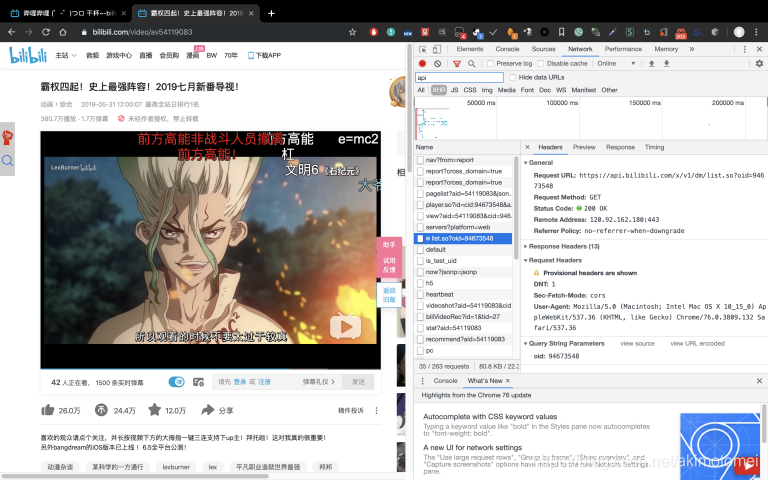Enable the Disable cache checkbox

pyautogui.click(x=541, y=64)
